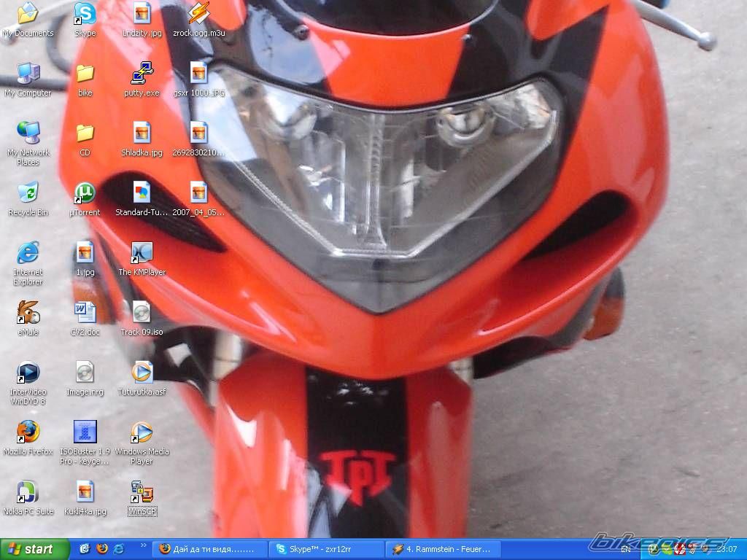Open the Recycle Bin
Image resolution: width=747 pixels, height=560 pixels.
[x=28, y=194]
